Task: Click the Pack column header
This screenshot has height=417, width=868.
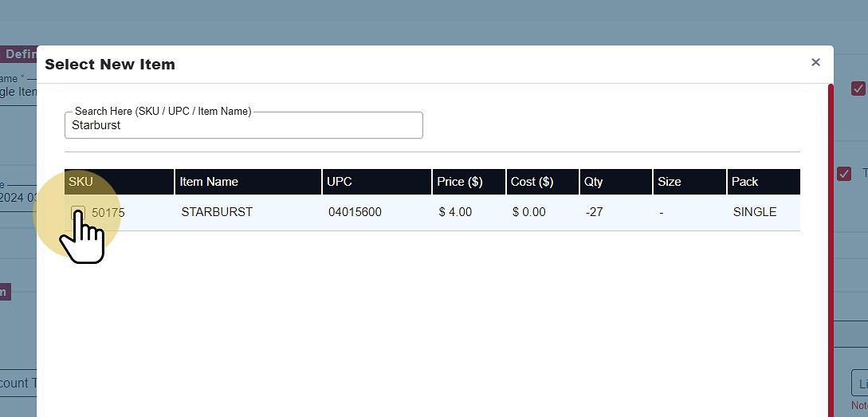Action: pyautogui.click(x=745, y=182)
